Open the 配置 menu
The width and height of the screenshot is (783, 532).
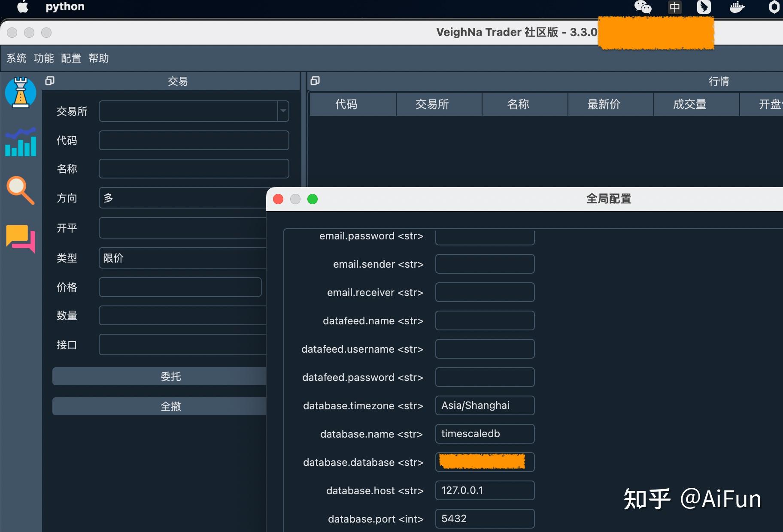point(70,58)
